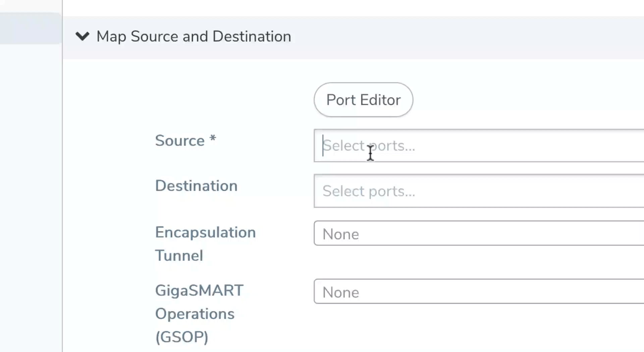Click the Source field label
The width and height of the screenshot is (644, 352).
pyautogui.click(x=179, y=140)
